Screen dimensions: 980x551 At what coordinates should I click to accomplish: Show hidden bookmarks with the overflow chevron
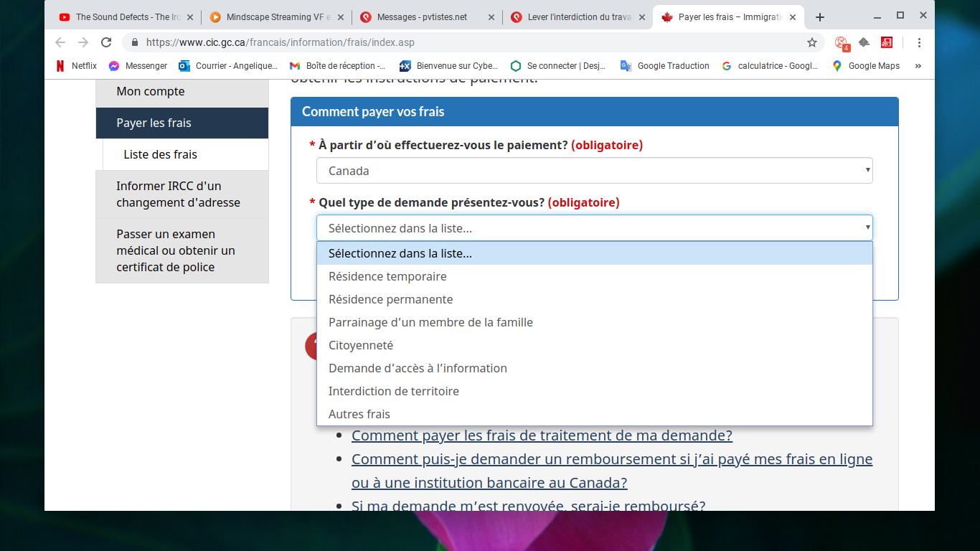(918, 66)
